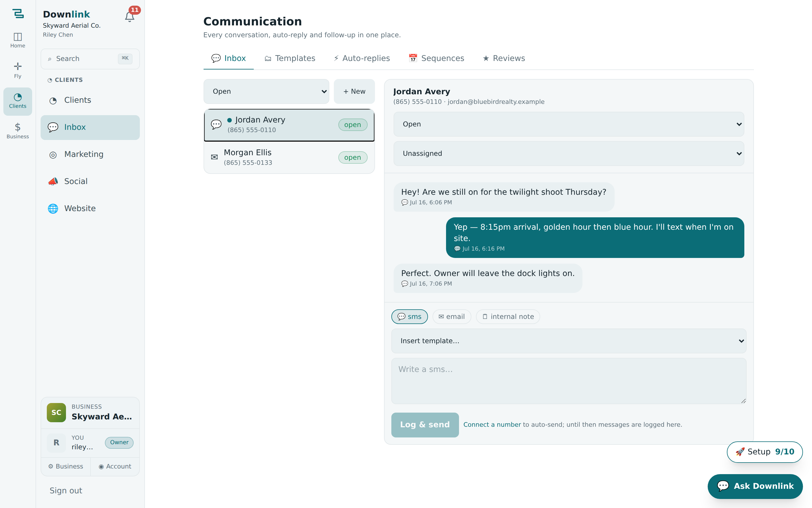Click the "Perfect. Owner will leave" message
The width and height of the screenshot is (812, 508).
tap(487, 278)
